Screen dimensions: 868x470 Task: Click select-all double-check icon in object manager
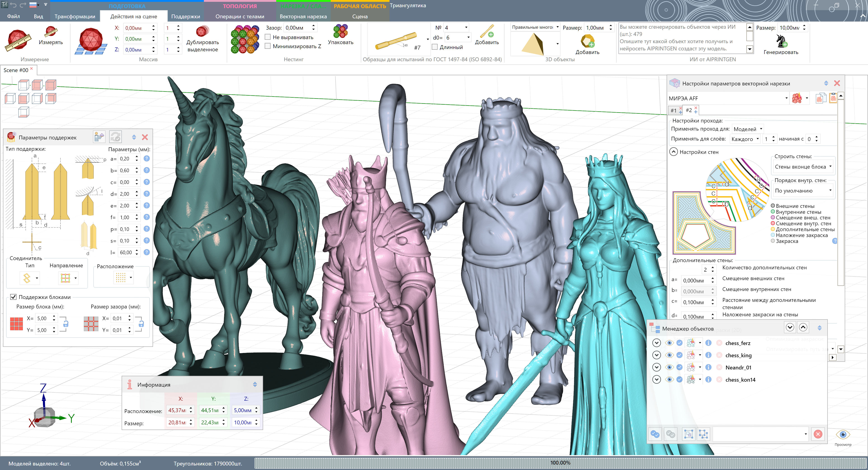pos(655,434)
